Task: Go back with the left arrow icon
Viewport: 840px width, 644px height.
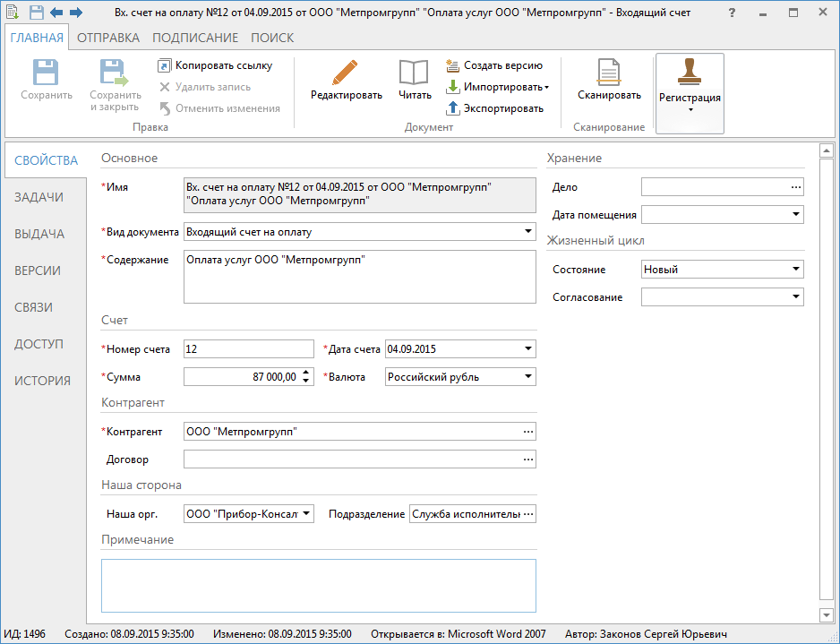Action: [56, 13]
